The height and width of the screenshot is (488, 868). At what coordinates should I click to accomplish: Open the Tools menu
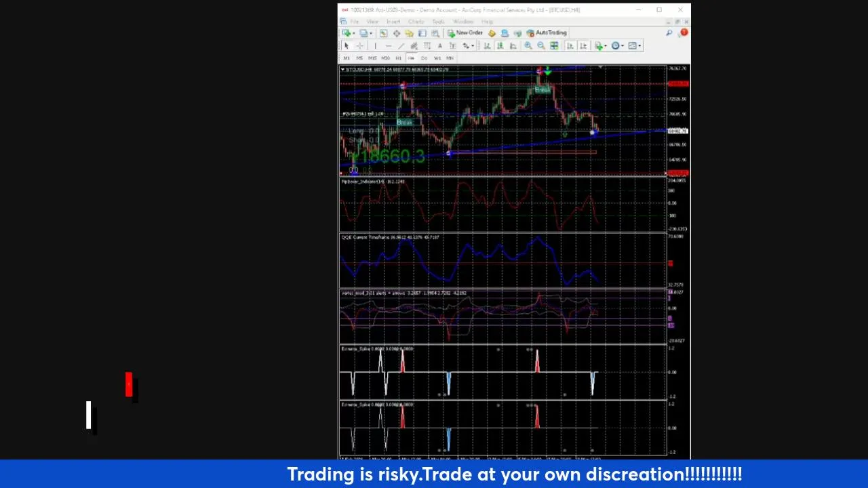tap(438, 22)
